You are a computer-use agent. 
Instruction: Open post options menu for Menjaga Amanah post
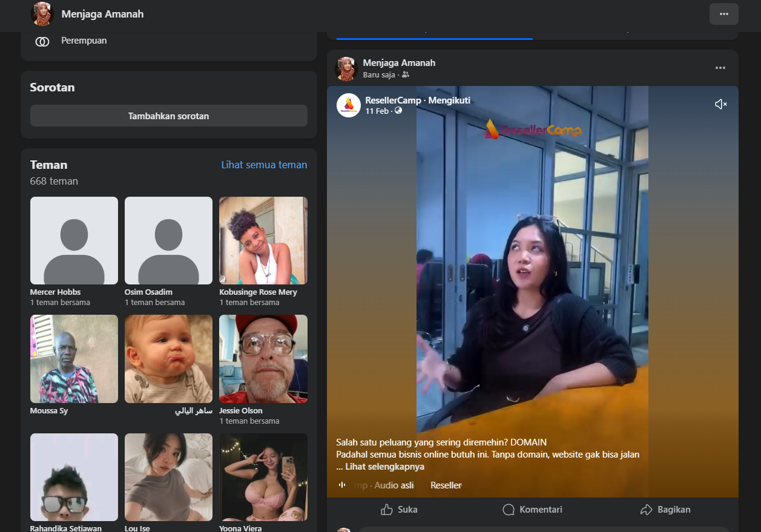(720, 68)
